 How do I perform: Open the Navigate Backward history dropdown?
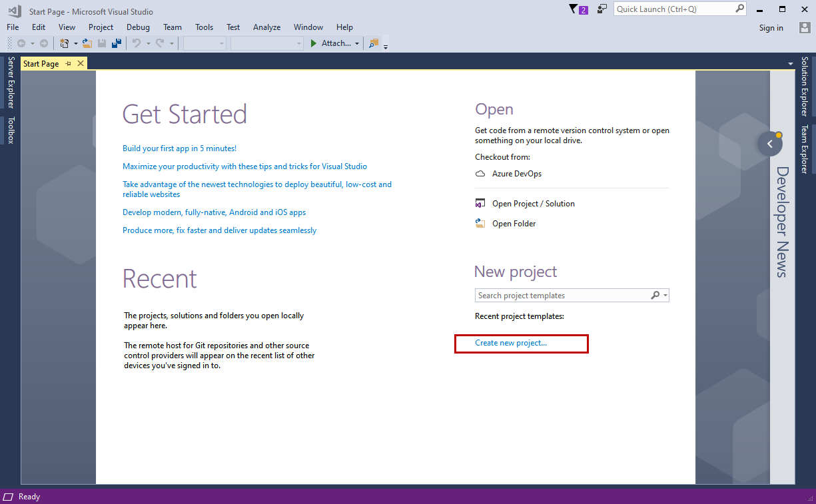tap(32, 43)
